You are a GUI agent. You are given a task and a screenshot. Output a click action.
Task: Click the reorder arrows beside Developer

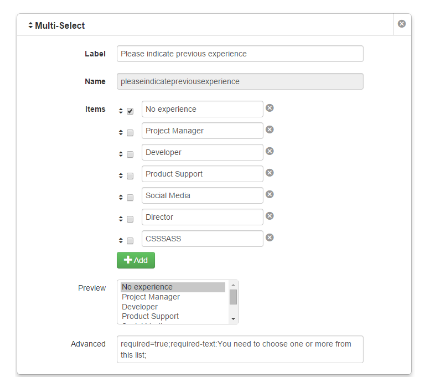pyautogui.click(x=121, y=154)
